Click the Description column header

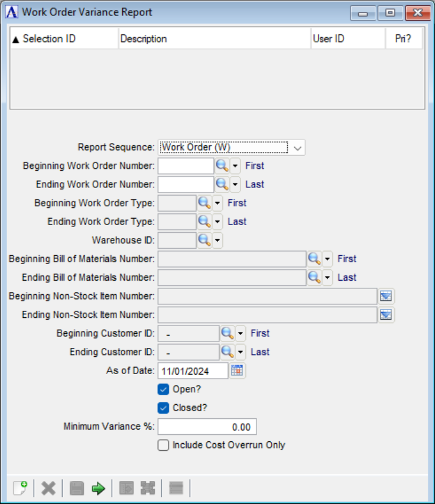[x=214, y=39]
